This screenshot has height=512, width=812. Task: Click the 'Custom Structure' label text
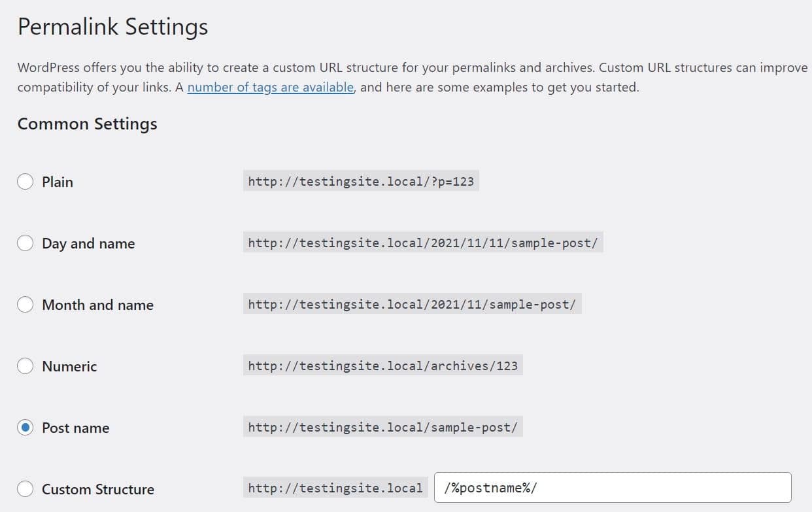coord(97,488)
